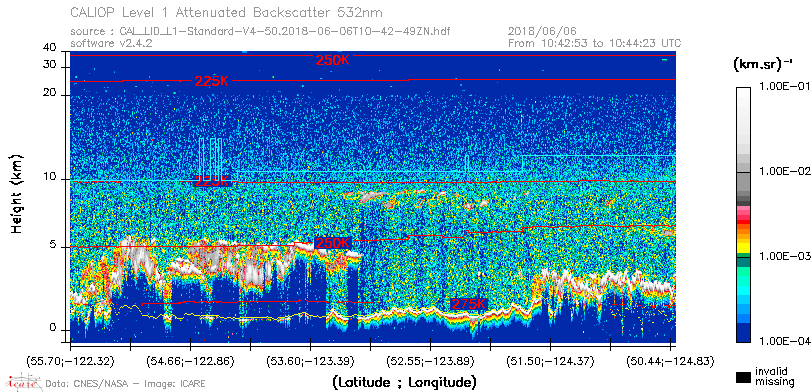This screenshot has width=811, height=392.
Task: Click the ICARE logo at bottom left
Action: [x=22, y=383]
